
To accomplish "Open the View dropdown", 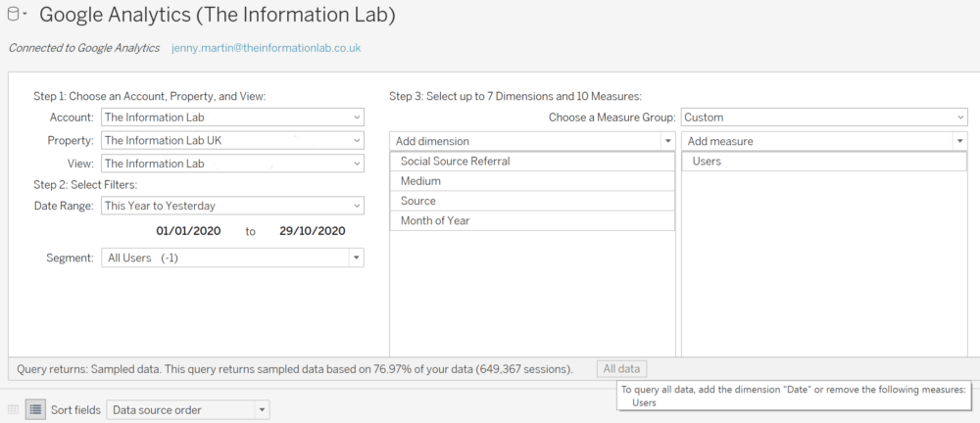I will click(232, 164).
